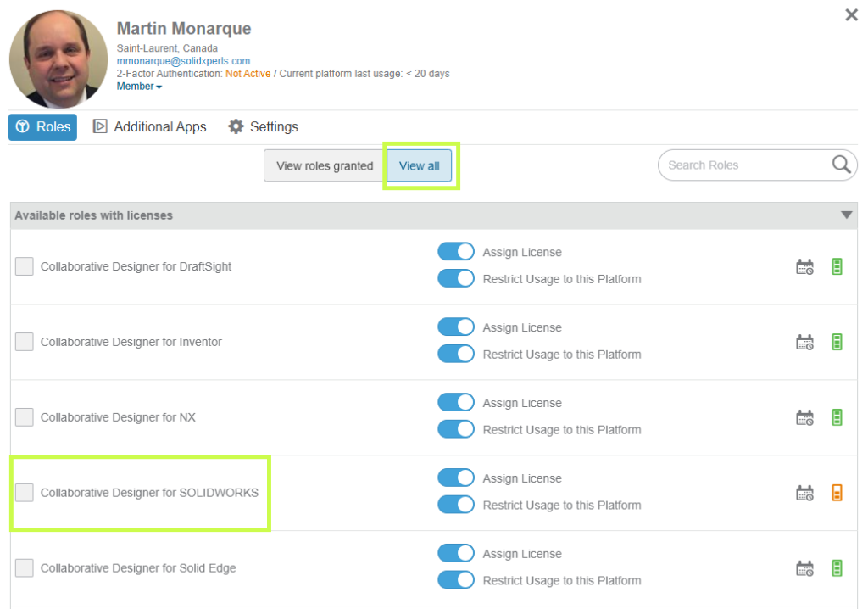
Task: Click View roles granted button
Action: point(325,165)
